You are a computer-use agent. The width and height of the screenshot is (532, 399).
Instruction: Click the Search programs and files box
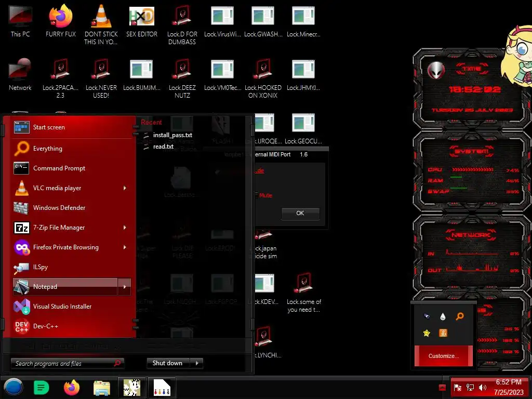(67, 363)
